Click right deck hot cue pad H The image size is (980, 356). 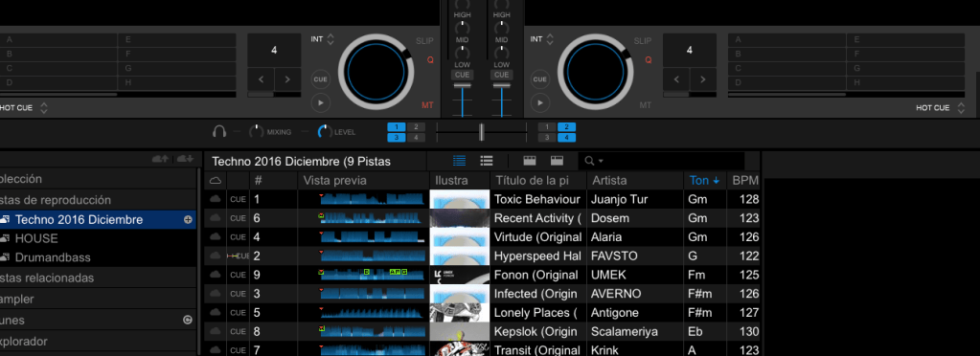[x=905, y=82]
